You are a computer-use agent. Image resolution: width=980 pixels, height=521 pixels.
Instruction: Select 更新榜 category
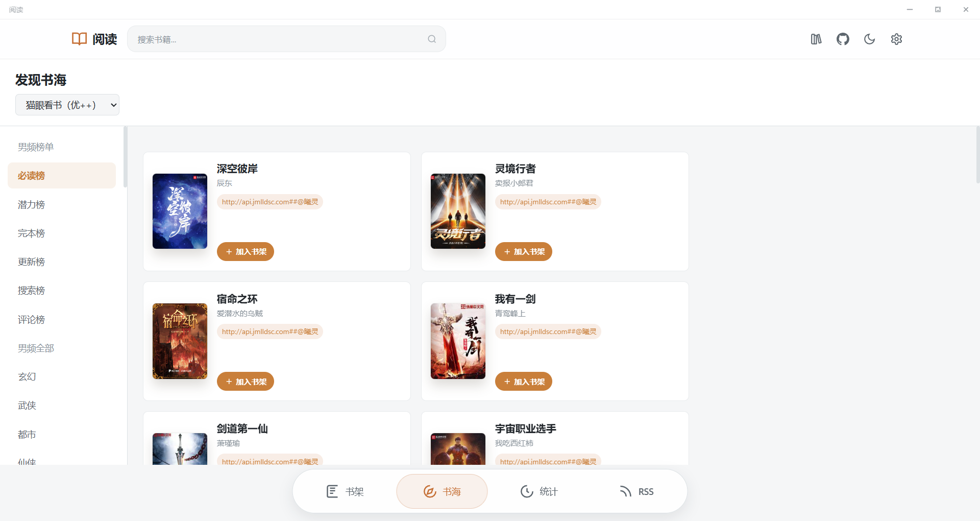62,262
